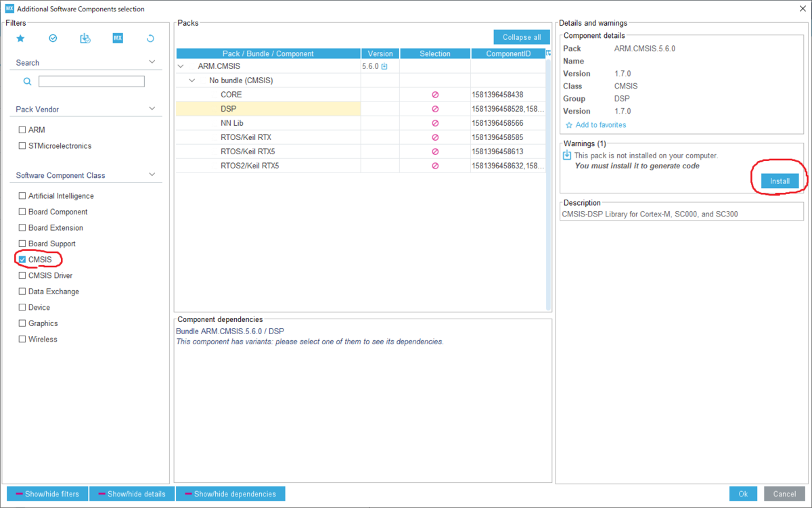Click the not-available icon in RTOS/Keil RTX row

click(x=435, y=137)
